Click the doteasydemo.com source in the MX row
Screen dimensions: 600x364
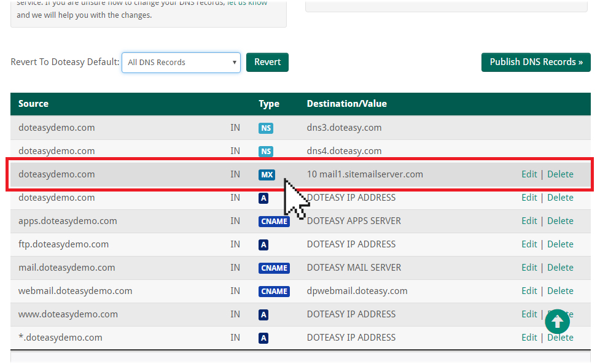[x=56, y=174]
